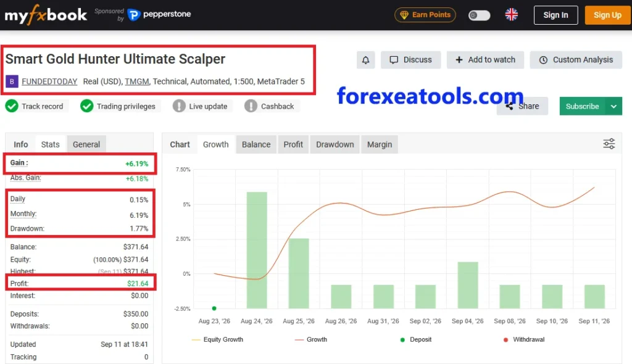Select the Profit chart tab
Screen dimensions: 632x364
coord(293,144)
